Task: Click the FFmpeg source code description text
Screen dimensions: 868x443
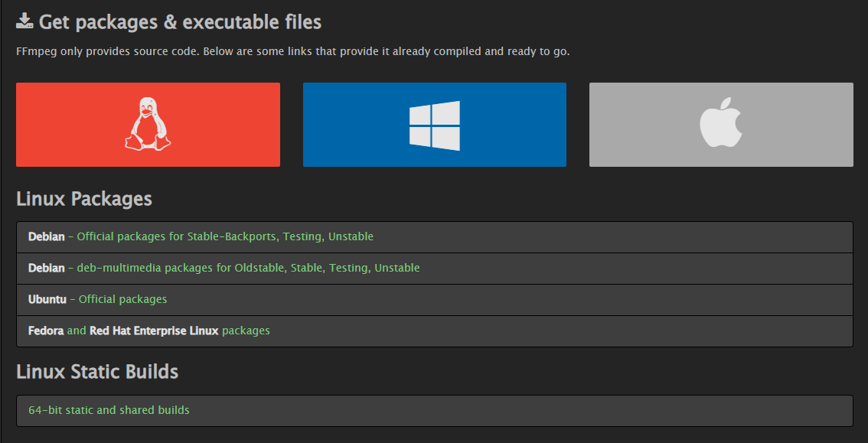Action: [292, 52]
